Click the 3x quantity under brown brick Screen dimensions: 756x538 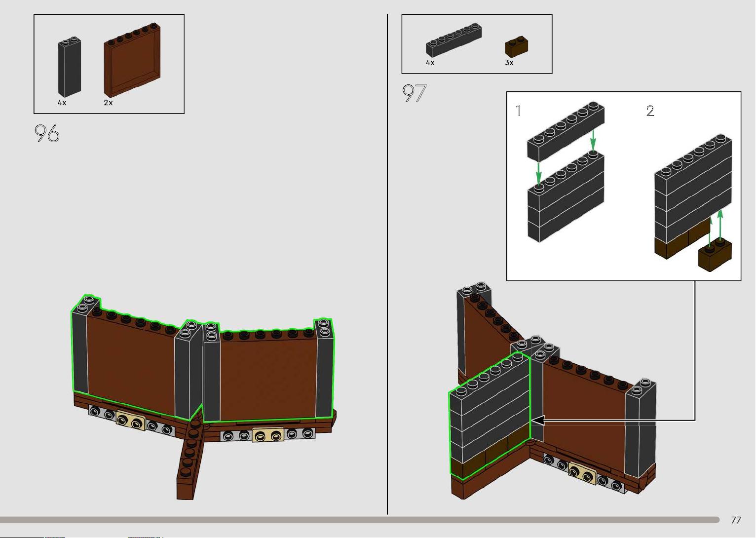[x=509, y=63]
